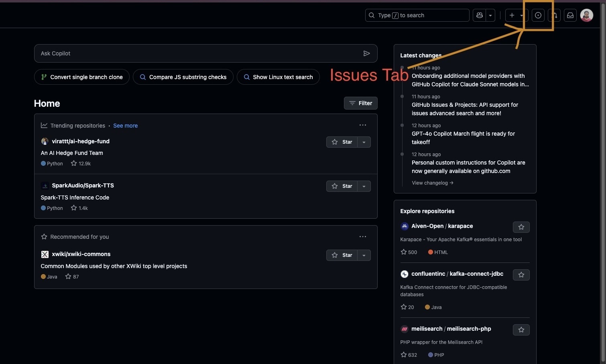This screenshot has height=364, width=606.
Task: View 632 stars of meilisearch-php
Action: (409, 355)
